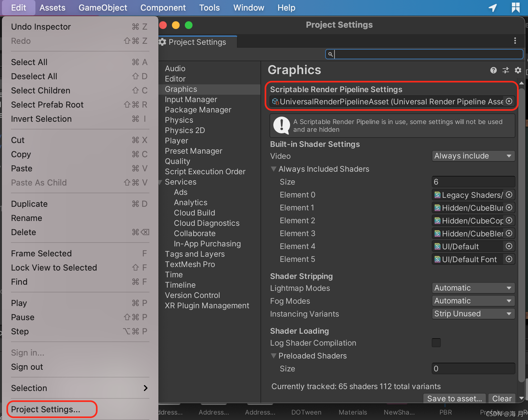The height and width of the screenshot is (420, 528).
Task: Click the warning exclamation icon
Action: pyautogui.click(x=281, y=126)
